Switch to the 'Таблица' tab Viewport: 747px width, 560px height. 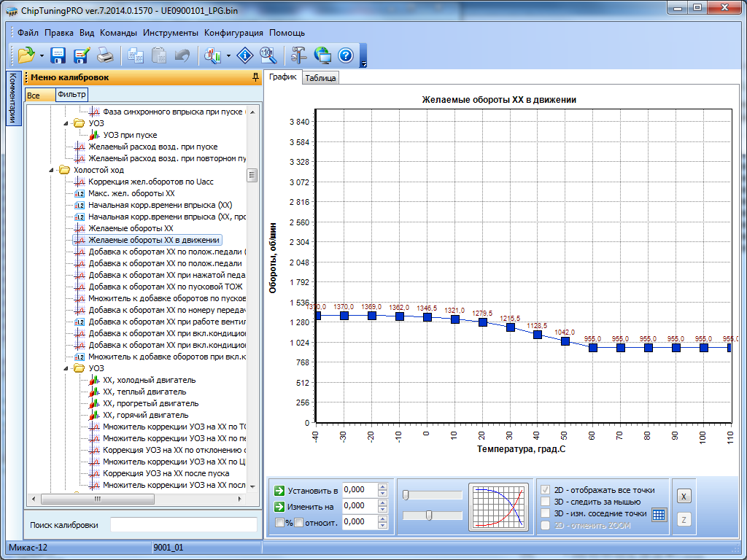320,78
